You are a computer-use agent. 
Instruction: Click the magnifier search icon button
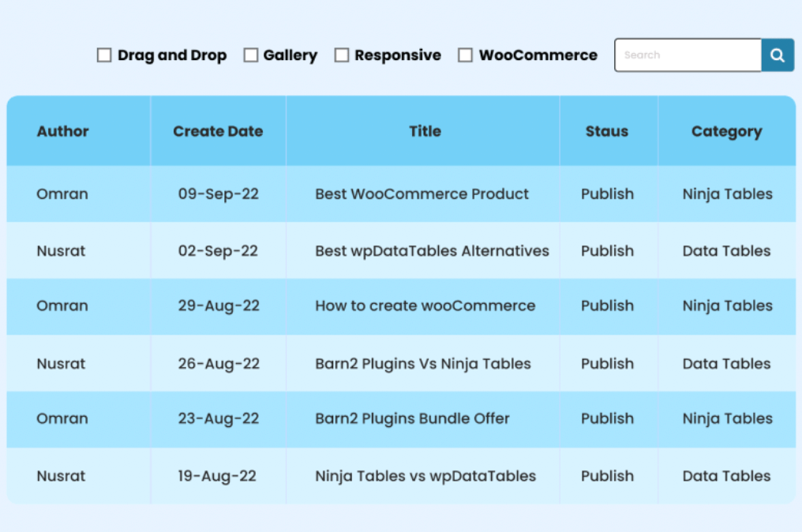click(x=778, y=55)
